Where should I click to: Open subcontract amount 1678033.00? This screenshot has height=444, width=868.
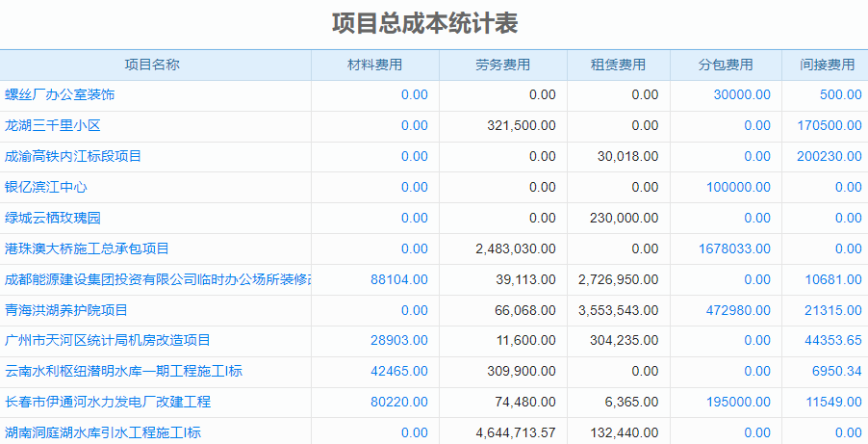pyautogui.click(x=734, y=248)
